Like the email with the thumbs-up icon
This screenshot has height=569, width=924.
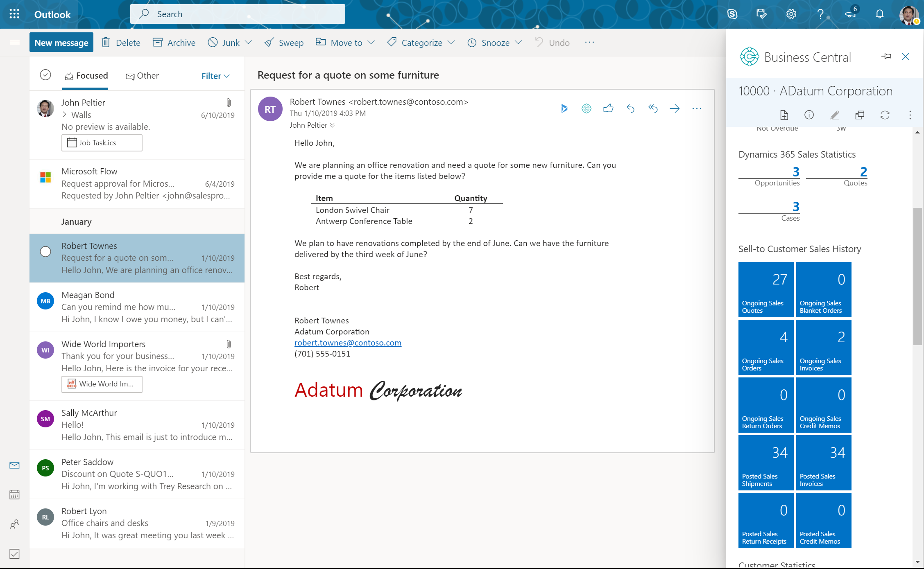click(609, 108)
